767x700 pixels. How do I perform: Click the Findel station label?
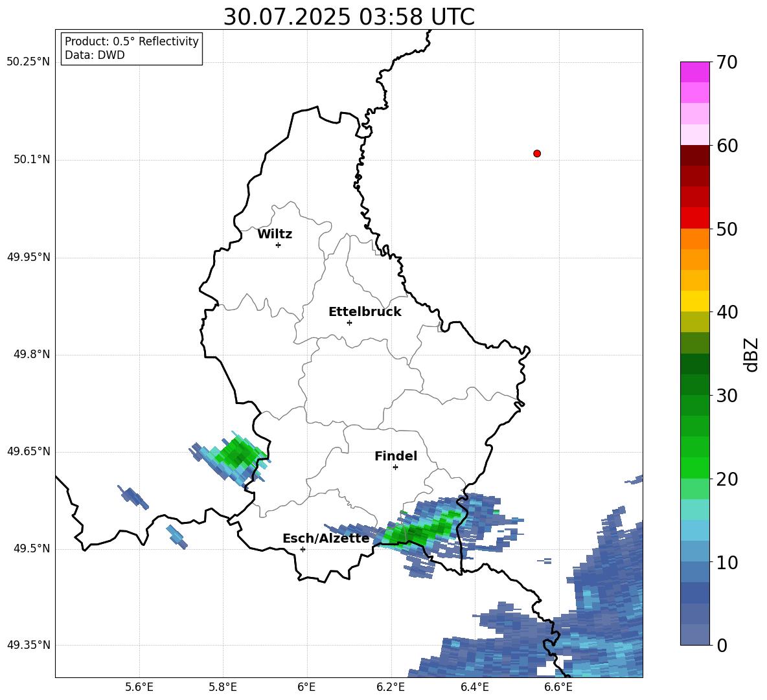396,456
